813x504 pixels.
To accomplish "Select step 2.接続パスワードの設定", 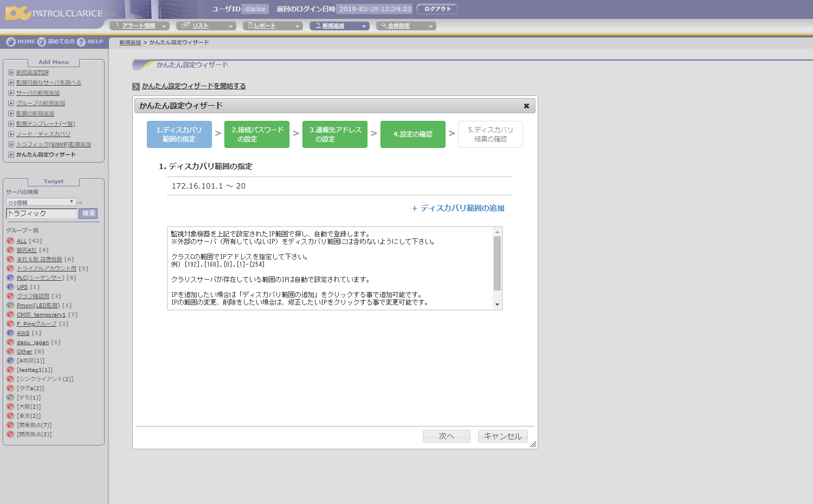I will click(257, 134).
